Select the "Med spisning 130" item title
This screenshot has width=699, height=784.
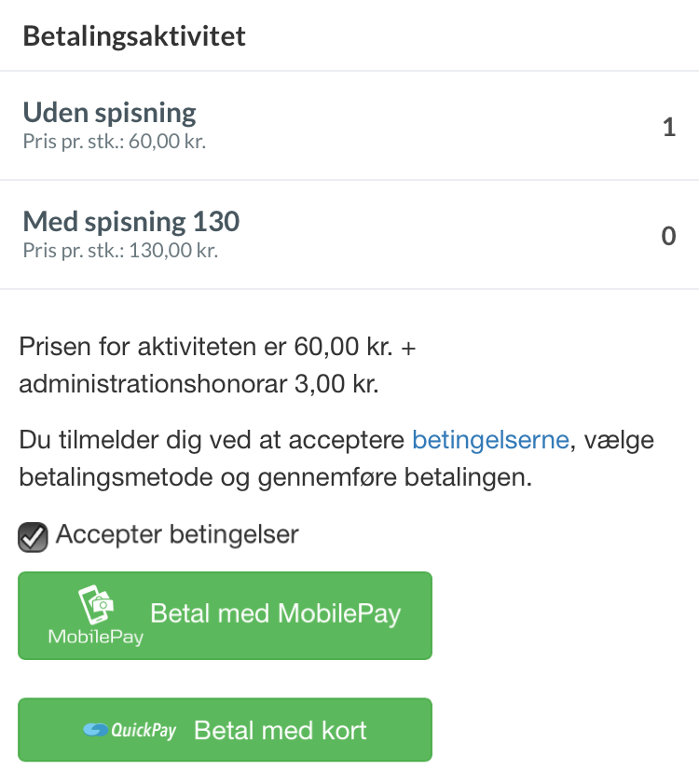(130, 222)
